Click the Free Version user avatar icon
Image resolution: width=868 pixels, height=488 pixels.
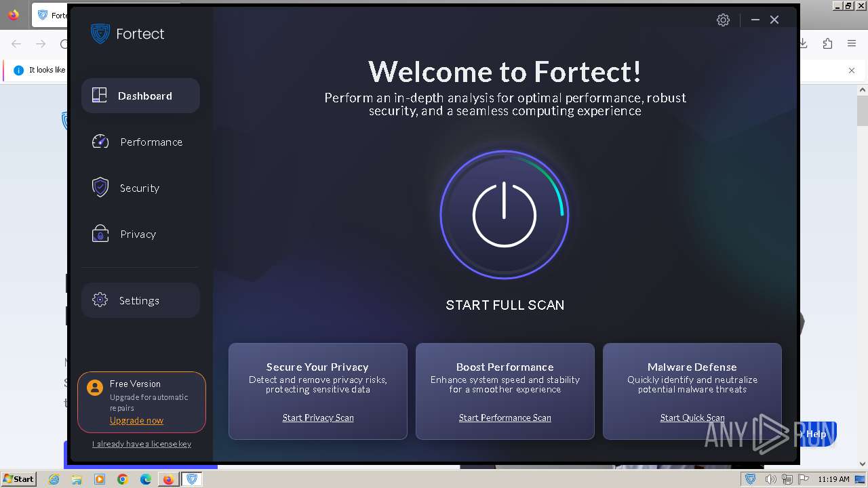click(x=95, y=388)
